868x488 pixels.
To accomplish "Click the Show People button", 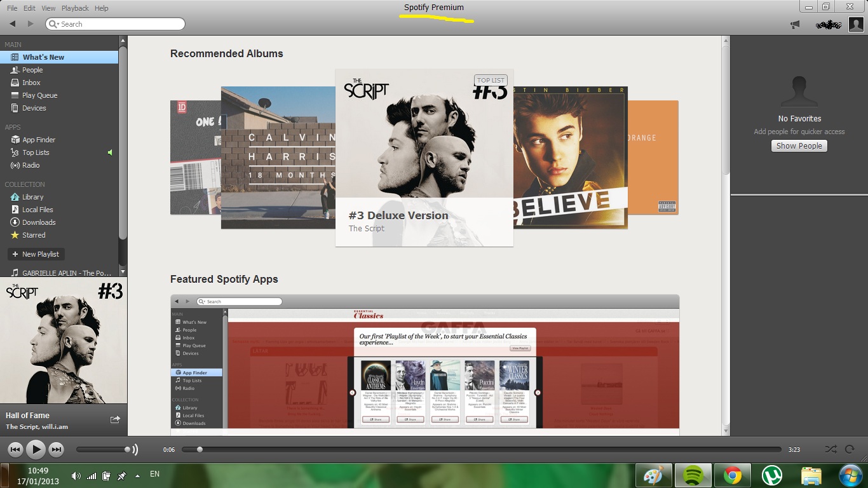I will tap(799, 146).
